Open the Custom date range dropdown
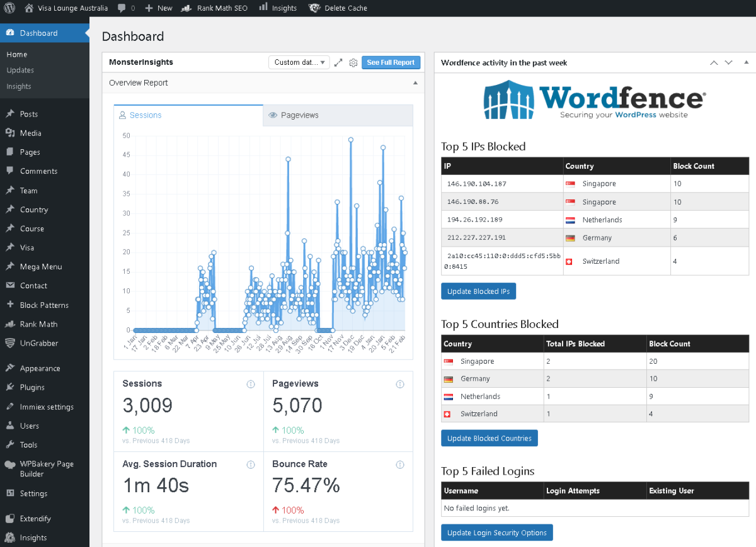 299,62
